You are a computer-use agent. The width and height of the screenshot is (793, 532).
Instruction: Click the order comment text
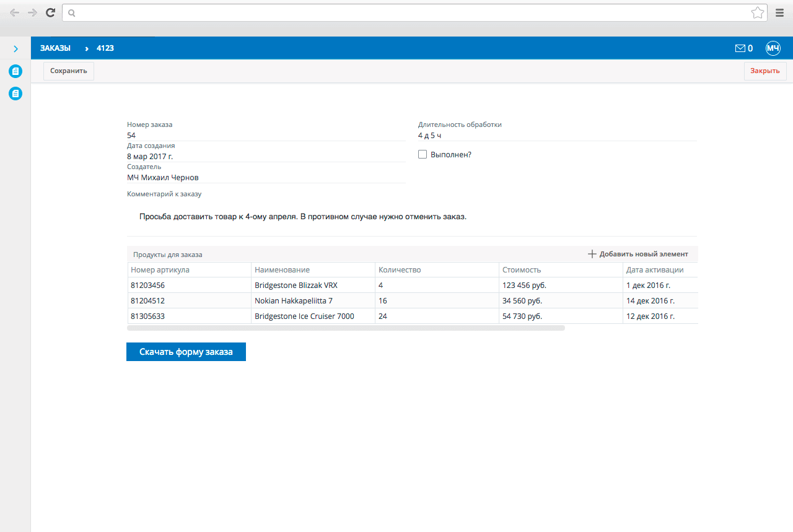[303, 217]
